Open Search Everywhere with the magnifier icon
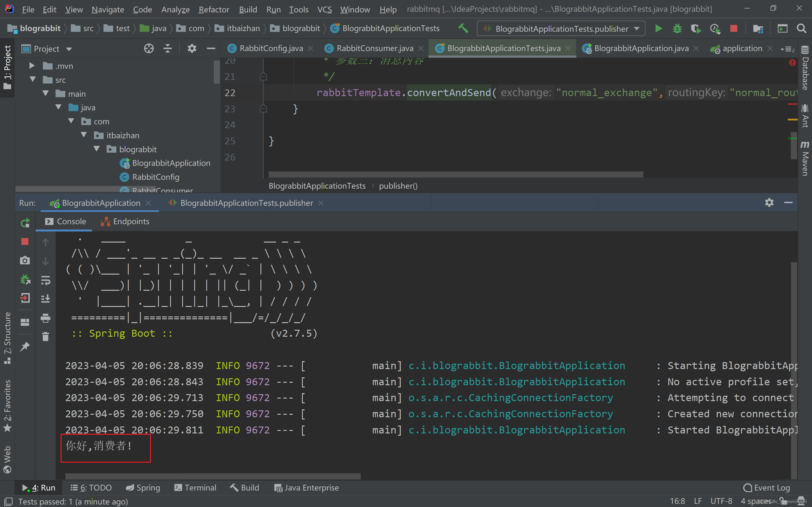 pos(802,29)
